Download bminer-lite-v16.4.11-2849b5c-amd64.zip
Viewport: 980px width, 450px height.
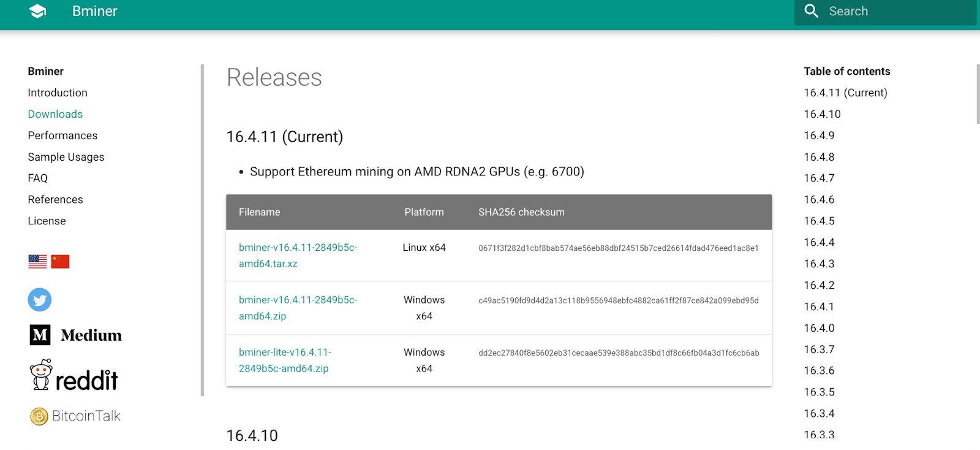point(285,360)
